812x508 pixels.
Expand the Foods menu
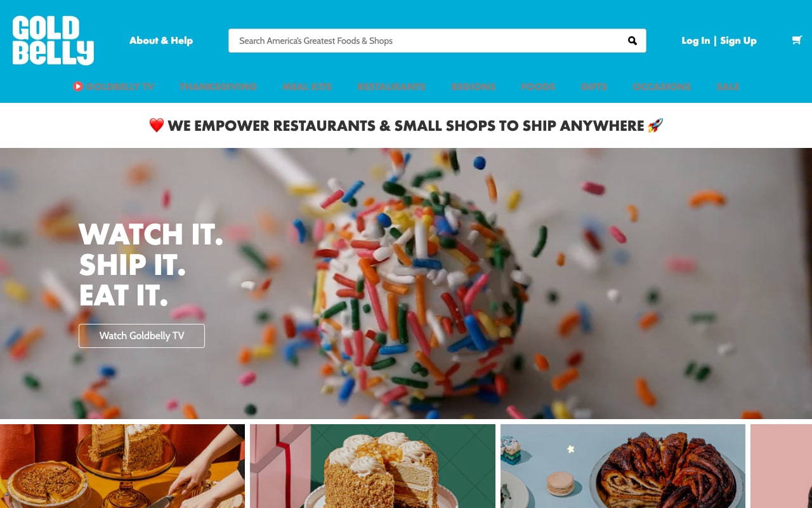coord(538,86)
